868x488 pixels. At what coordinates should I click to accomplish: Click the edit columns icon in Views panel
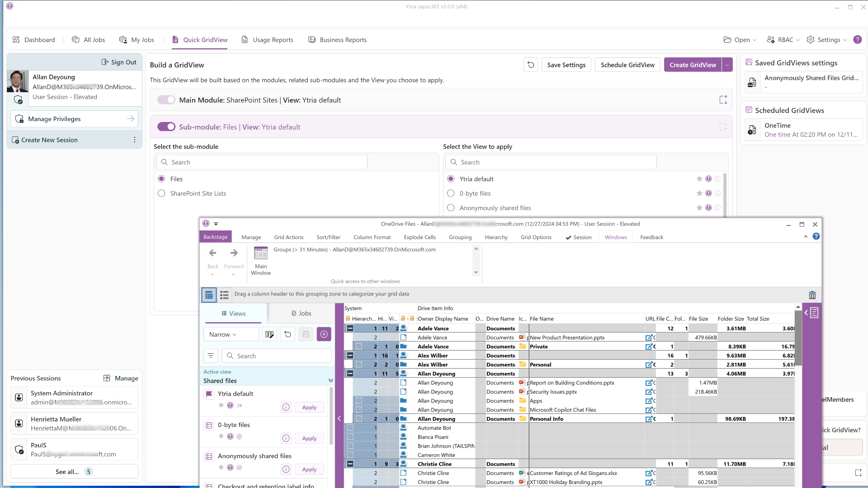pos(269,334)
